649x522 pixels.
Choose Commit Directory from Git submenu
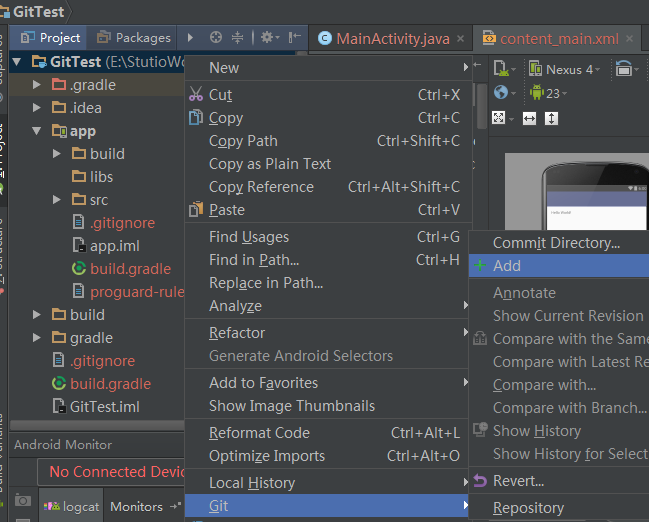[556, 243]
